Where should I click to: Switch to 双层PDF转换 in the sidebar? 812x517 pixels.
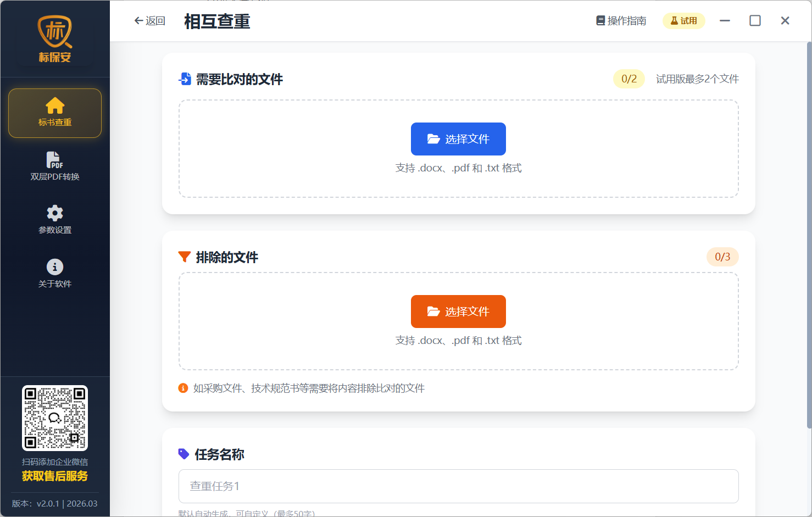coord(55,166)
